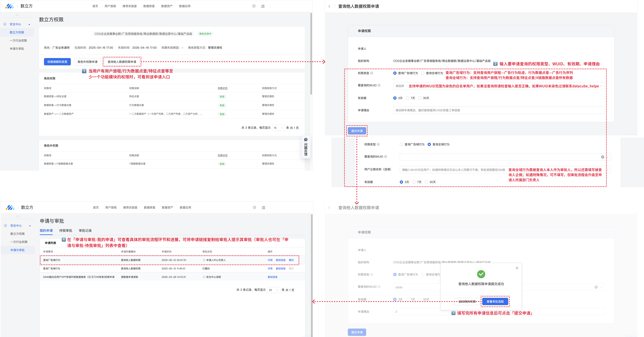
Task: Click the back arrow beside 查询他人数据权限申请 title
Action: pos(329,6)
